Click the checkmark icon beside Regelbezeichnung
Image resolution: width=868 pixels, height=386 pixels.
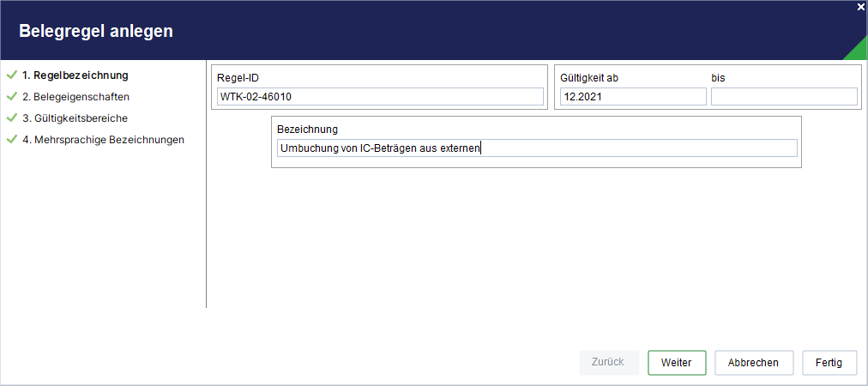tap(12, 75)
